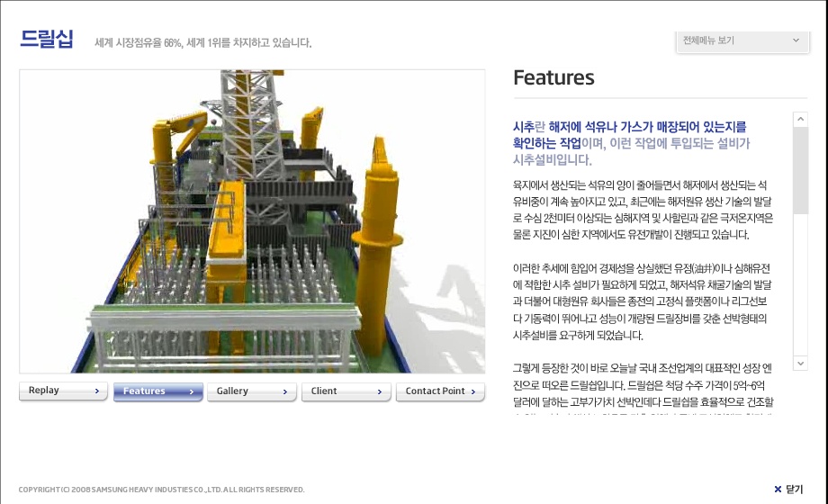The image size is (828, 504).
Task: Click the copyright Samsung Heavy Industries text
Action: [162, 490]
